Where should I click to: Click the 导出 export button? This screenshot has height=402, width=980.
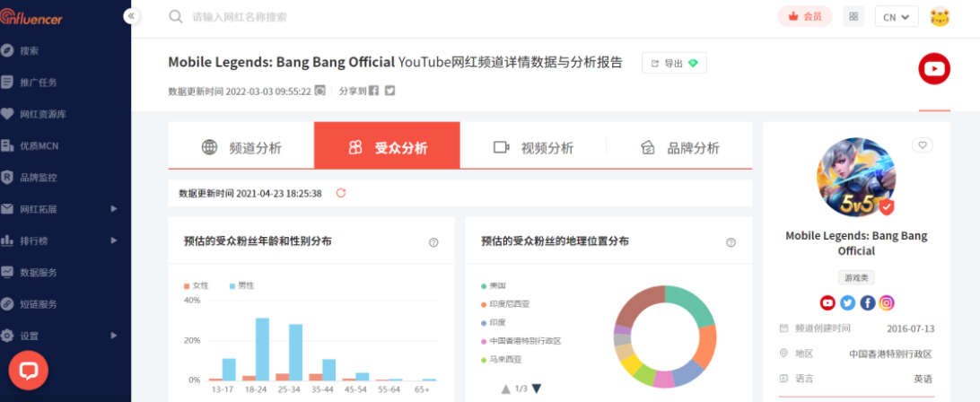pyautogui.click(x=674, y=63)
